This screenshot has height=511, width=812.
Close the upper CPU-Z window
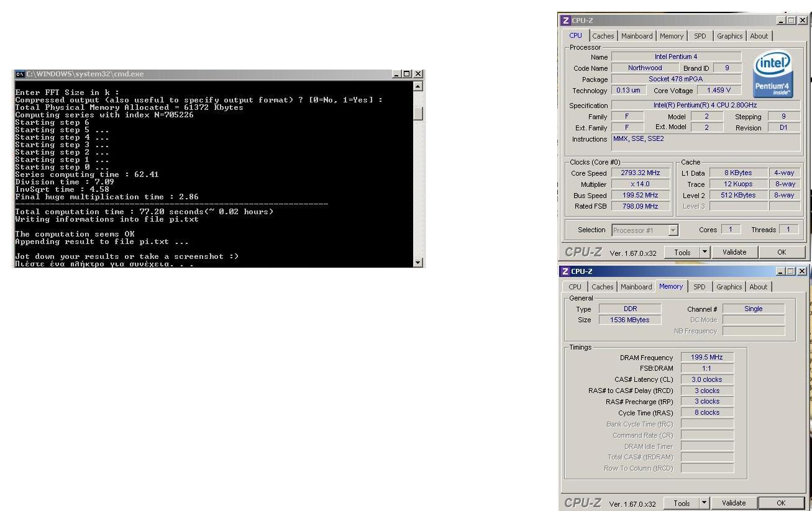coord(802,20)
